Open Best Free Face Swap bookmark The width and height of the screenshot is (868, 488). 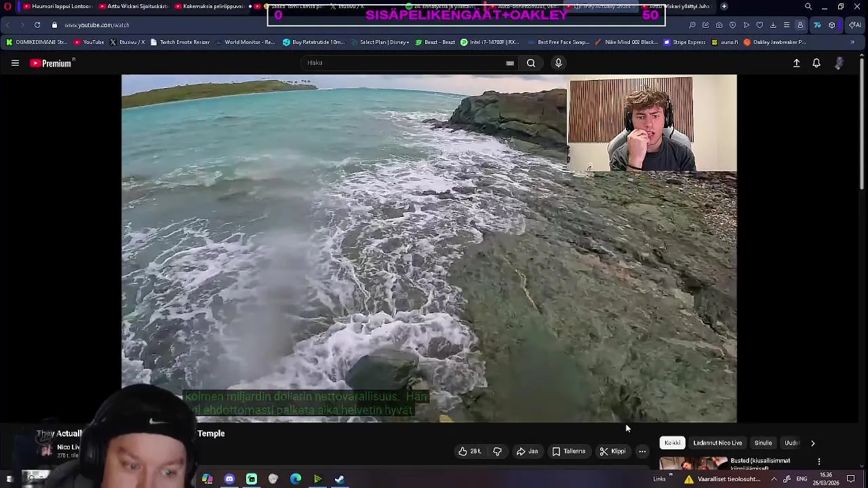point(558,42)
